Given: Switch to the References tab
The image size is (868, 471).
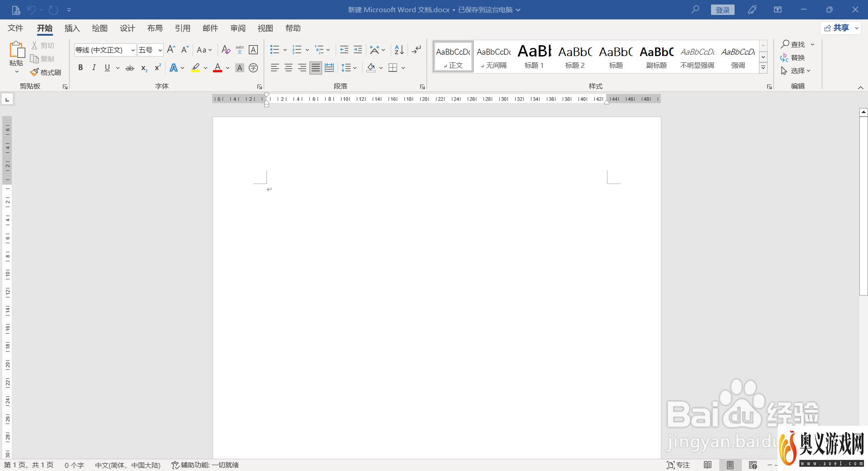Looking at the screenshot, I should coord(182,28).
